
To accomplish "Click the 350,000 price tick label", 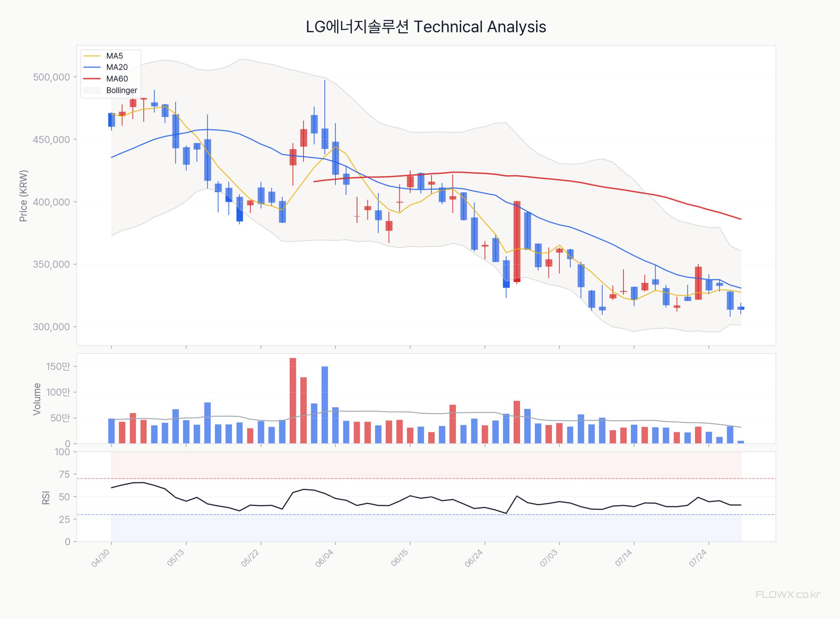I will pyautogui.click(x=51, y=264).
